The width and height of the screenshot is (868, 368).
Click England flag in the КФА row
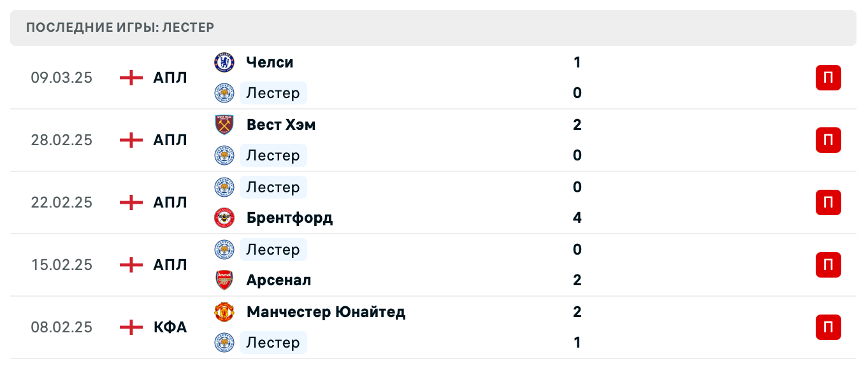[x=131, y=327]
